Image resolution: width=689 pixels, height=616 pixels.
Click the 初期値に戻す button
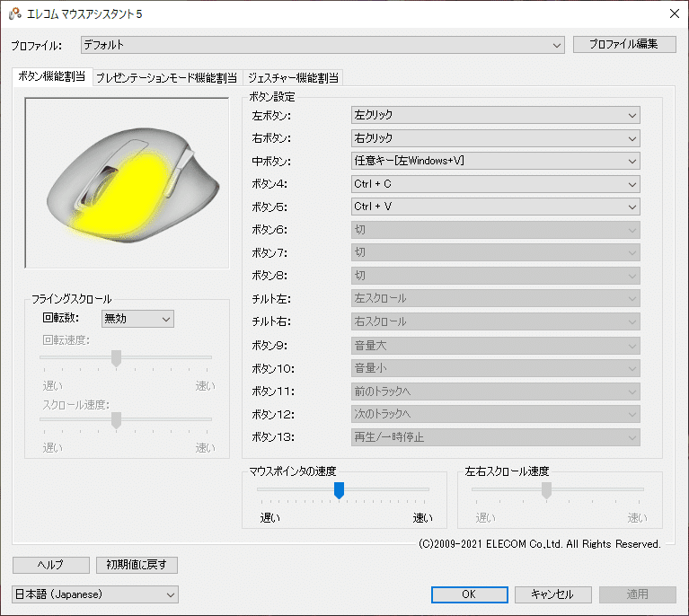(137, 565)
